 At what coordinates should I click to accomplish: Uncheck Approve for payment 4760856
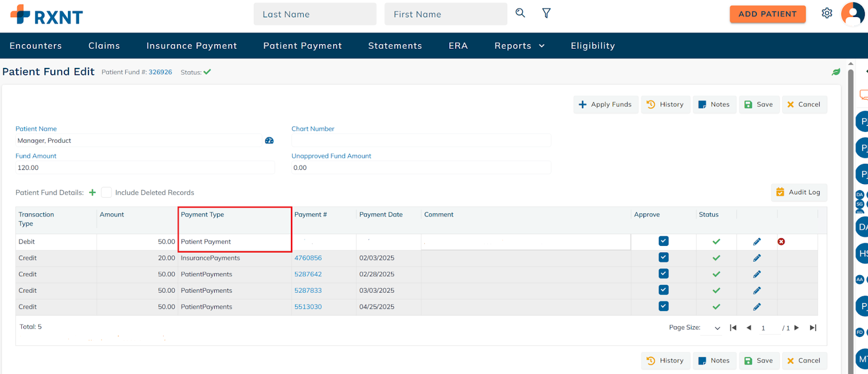pos(663,257)
